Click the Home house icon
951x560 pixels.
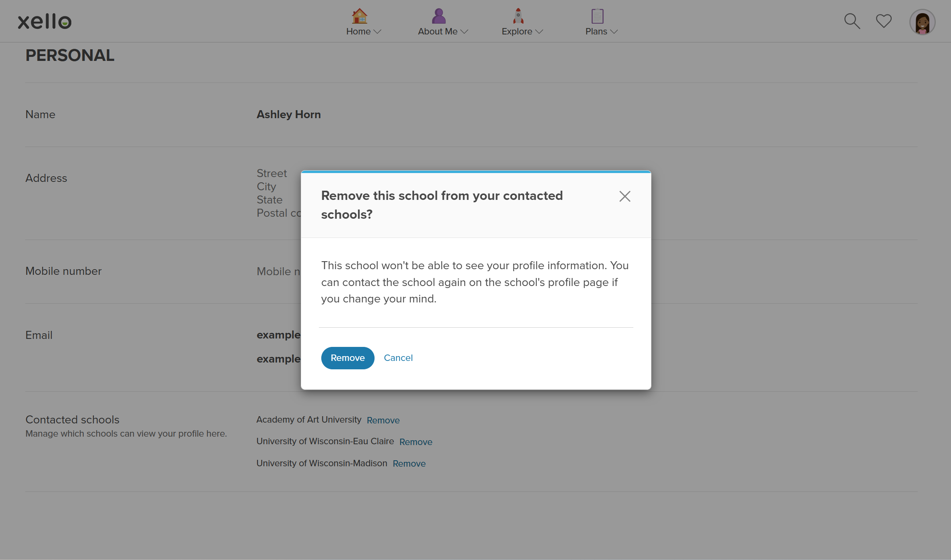tap(359, 15)
